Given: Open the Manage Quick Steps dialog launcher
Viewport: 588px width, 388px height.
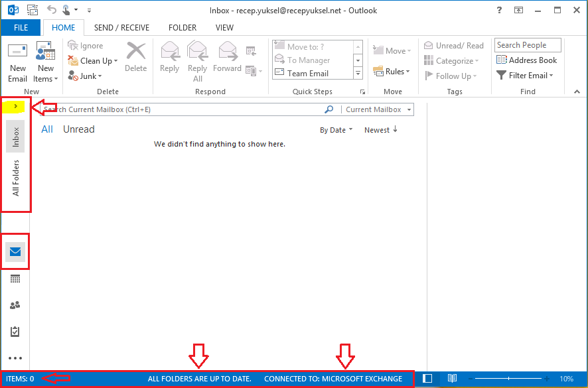Looking at the screenshot, I should click(x=362, y=92).
